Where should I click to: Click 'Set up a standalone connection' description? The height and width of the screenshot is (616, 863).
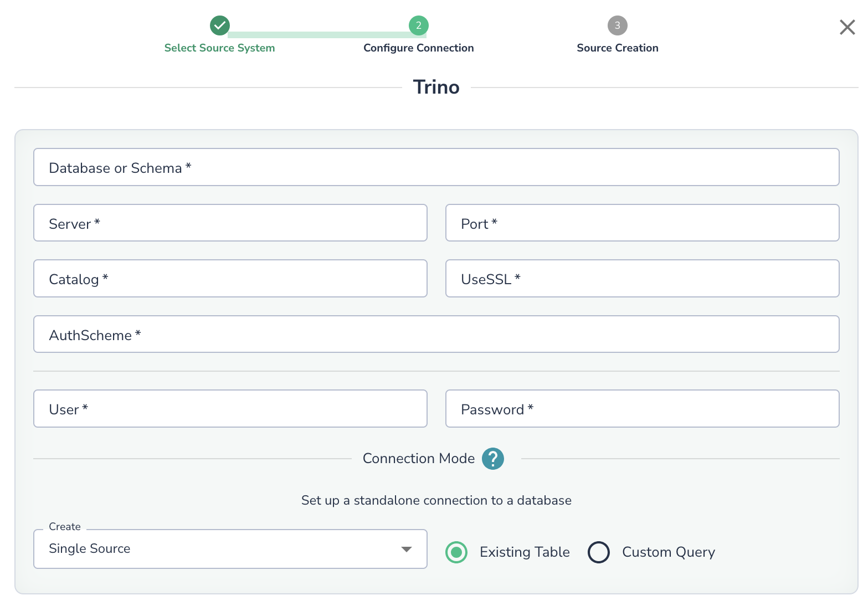click(x=436, y=500)
